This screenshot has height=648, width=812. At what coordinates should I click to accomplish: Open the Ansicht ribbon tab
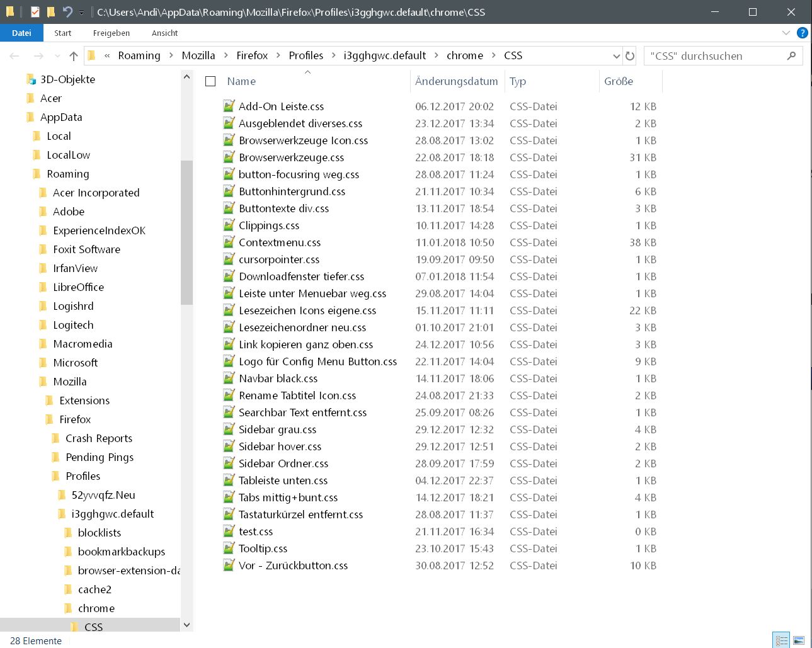point(164,33)
